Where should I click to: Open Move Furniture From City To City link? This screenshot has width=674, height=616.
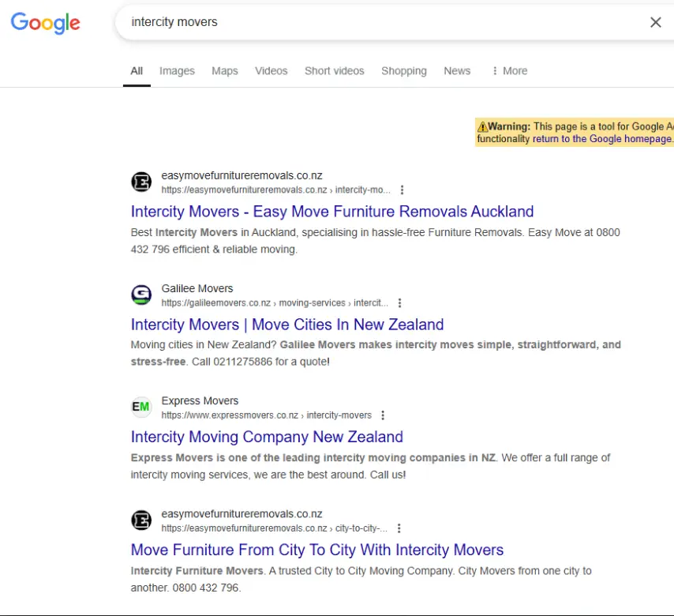point(317,550)
